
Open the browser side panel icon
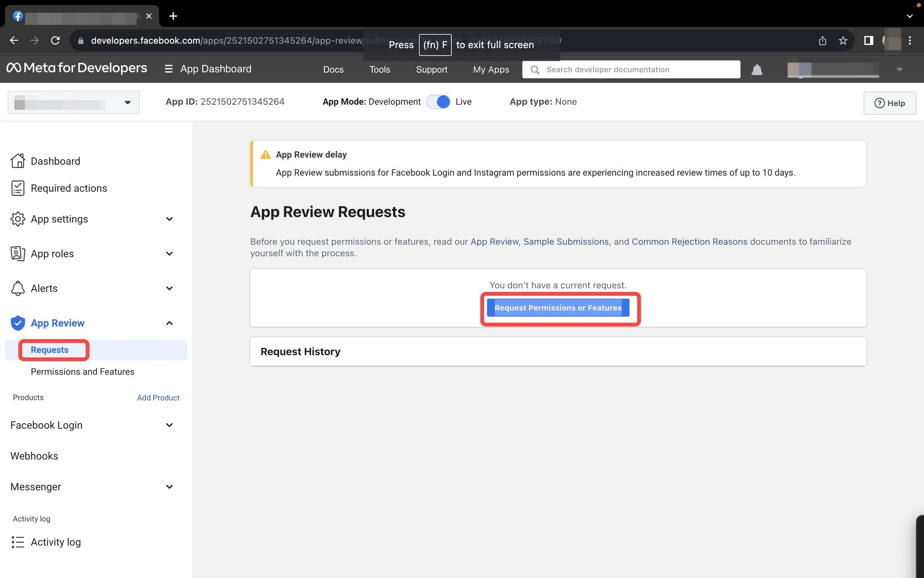869,41
